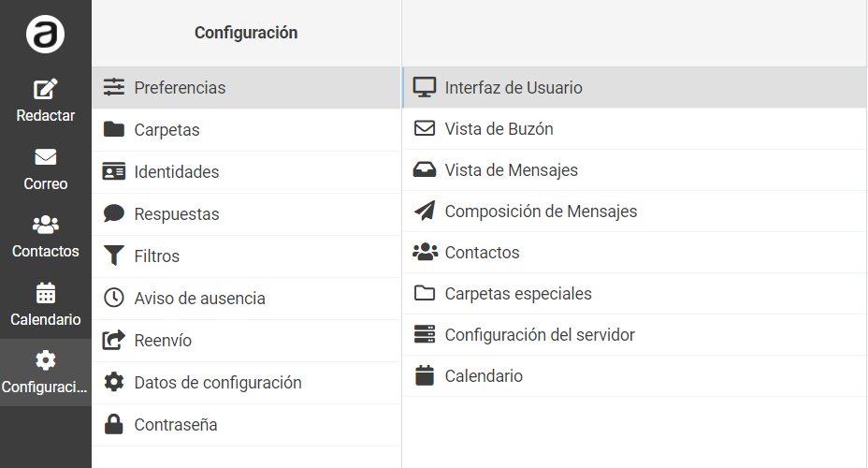
Task: Select Interfaz de Usuario preferences
Action: coord(634,87)
